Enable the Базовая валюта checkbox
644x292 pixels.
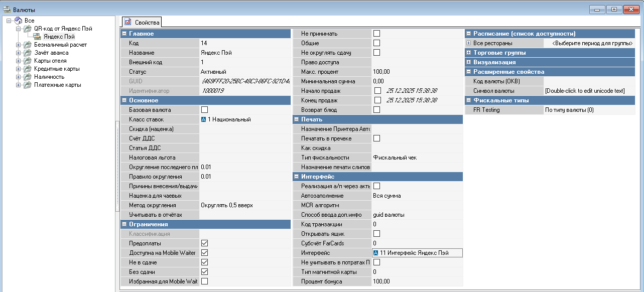[204, 110]
